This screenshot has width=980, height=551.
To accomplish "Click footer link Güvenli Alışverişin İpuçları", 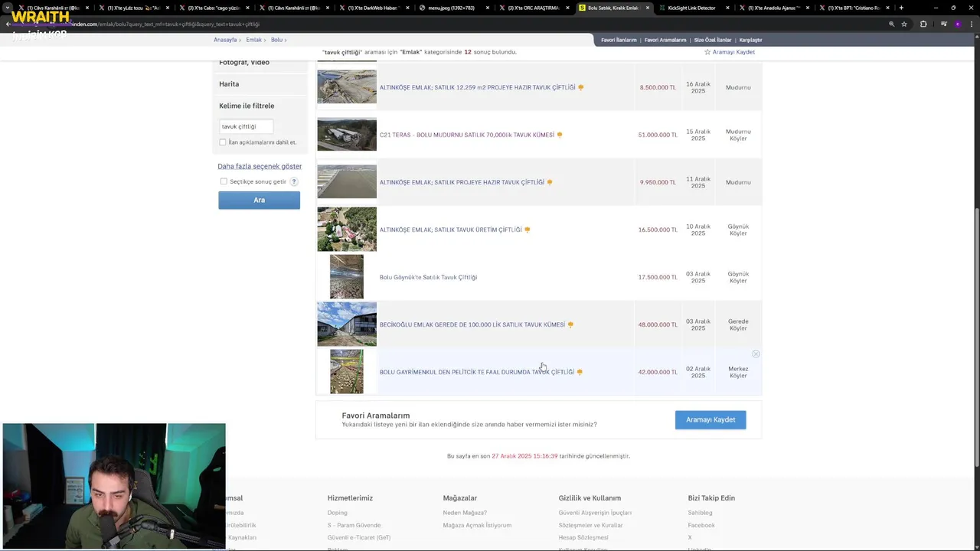I will coord(595,513).
